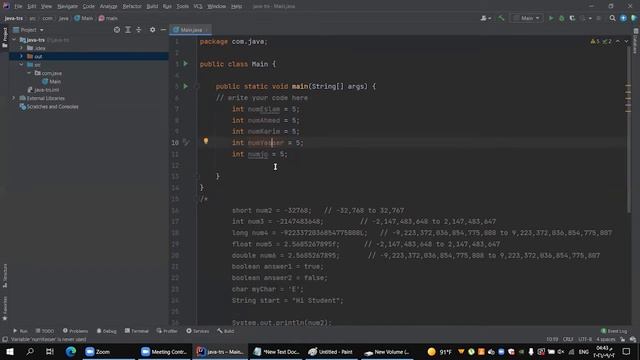Image resolution: width=640 pixels, height=360 pixels.
Task: Open the Refactor menu
Action: [x=132, y=6]
